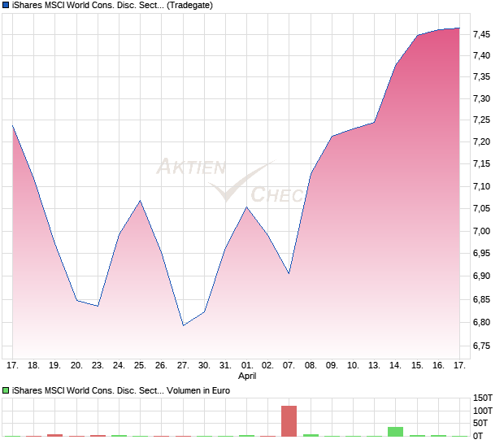Viewport: 504px width, 444px height.
Task: Click the '7,45' price axis label
Action: click(481, 34)
